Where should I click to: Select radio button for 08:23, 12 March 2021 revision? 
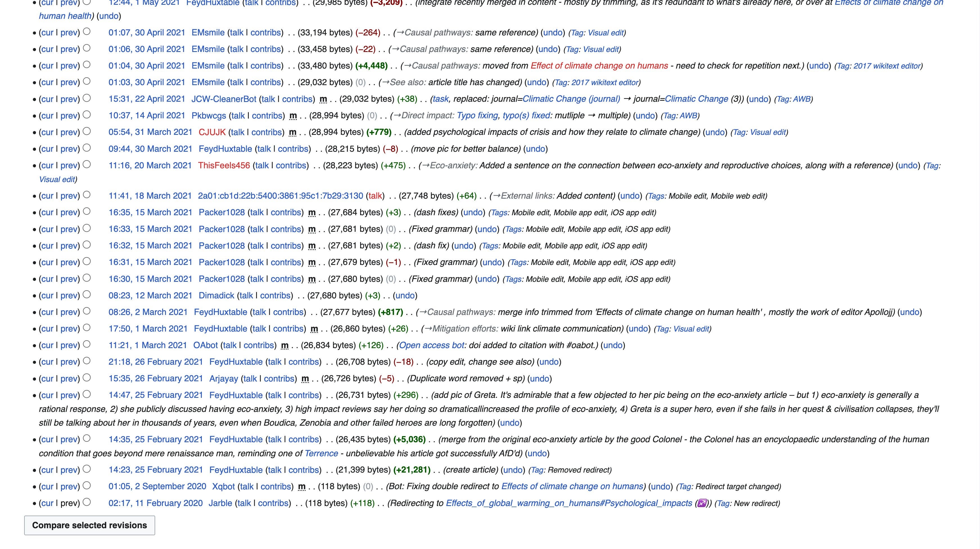click(87, 295)
